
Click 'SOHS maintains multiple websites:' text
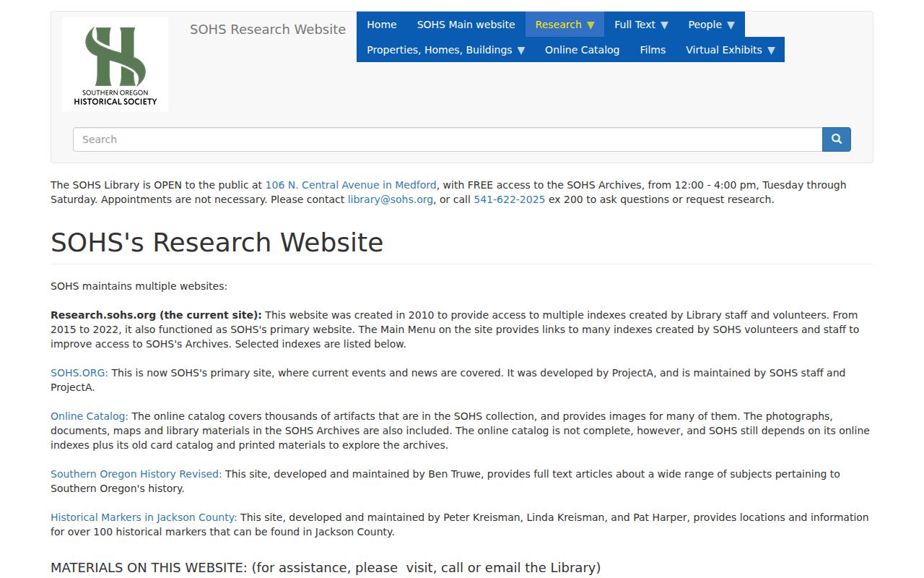(139, 286)
